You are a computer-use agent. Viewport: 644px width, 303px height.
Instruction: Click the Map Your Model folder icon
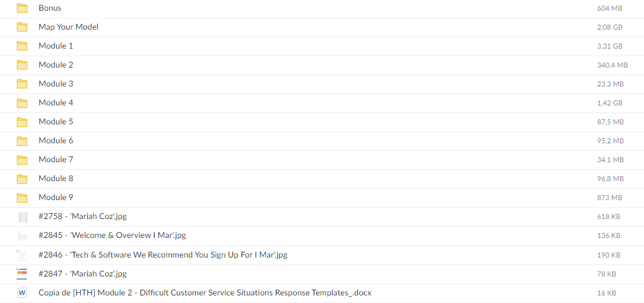[x=22, y=27]
